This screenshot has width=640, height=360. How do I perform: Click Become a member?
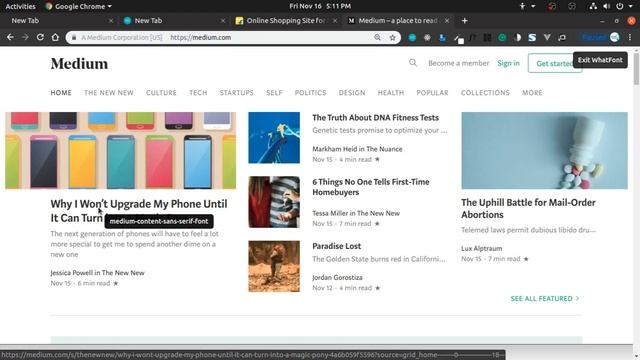click(458, 63)
